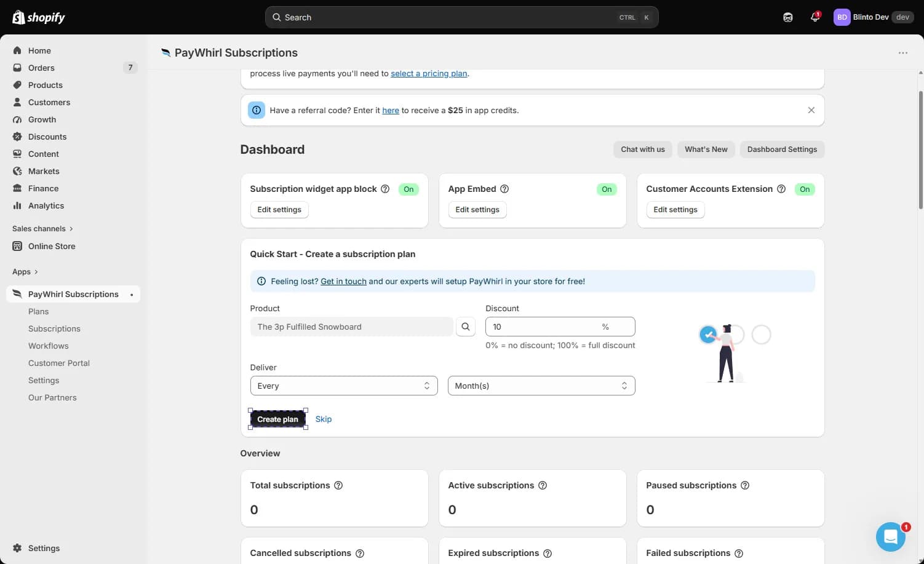Open Shopify Sidekick icon in top bar
The width and height of the screenshot is (924, 564).
(x=788, y=17)
